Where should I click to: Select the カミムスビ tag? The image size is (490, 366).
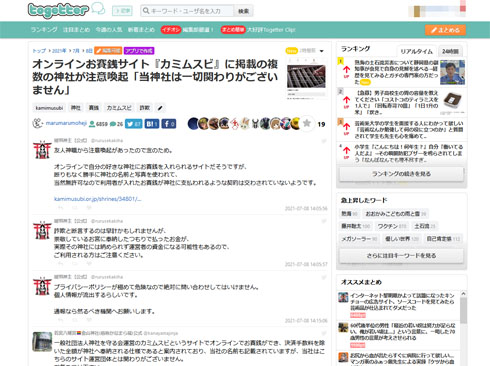point(119,108)
